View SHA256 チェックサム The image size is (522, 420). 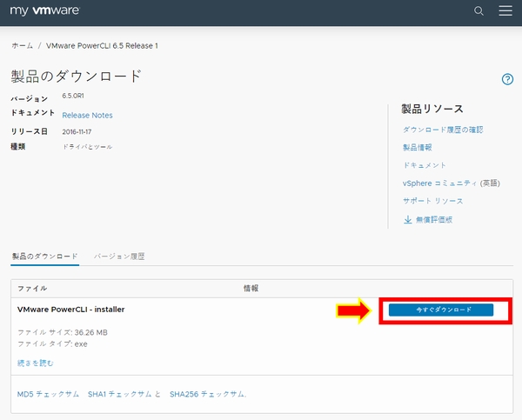click(x=208, y=394)
